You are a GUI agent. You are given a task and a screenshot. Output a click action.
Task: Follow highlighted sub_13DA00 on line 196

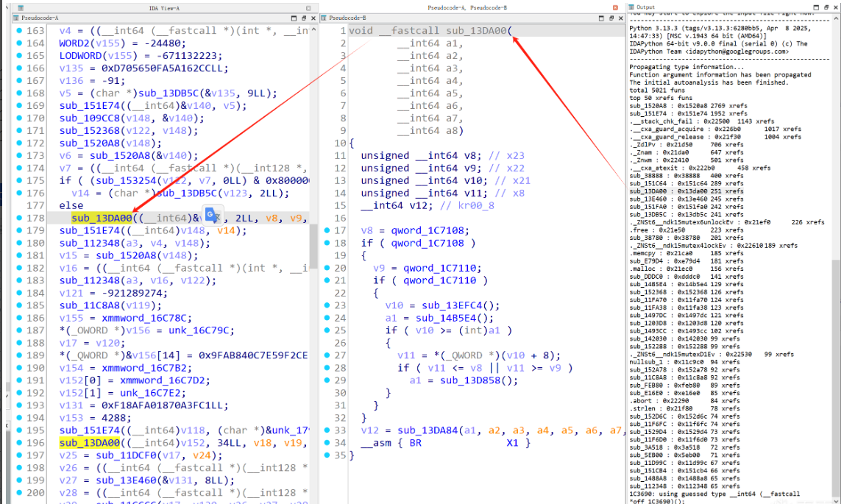click(89, 443)
